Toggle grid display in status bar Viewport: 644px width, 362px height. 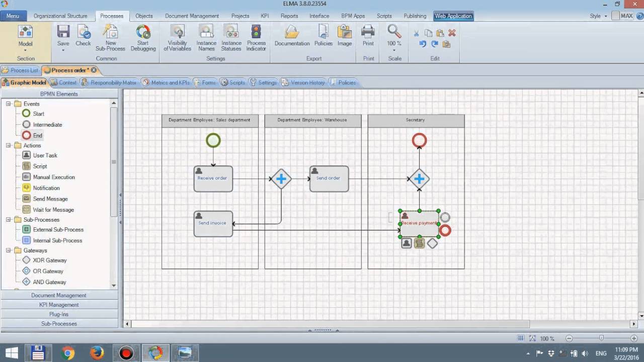pyautogui.click(x=521, y=338)
